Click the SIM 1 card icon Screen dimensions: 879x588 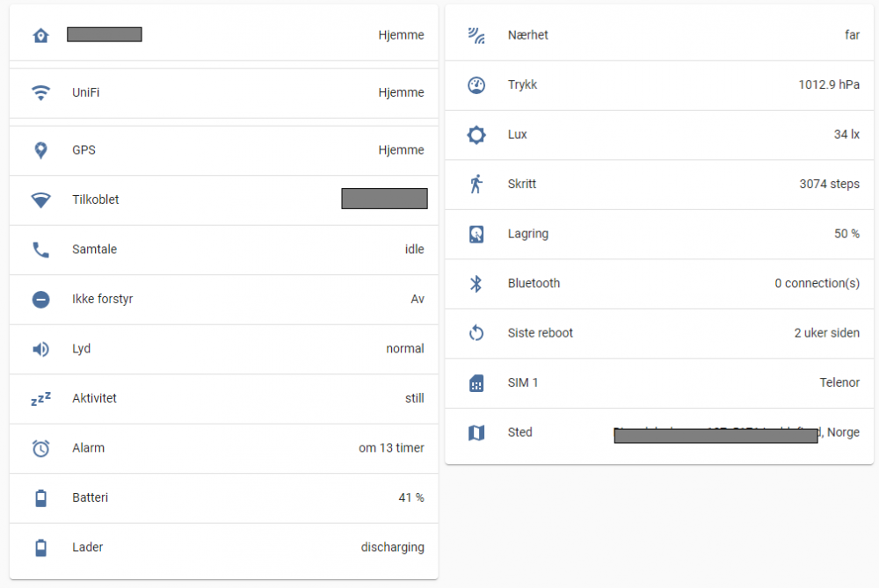[476, 383]
